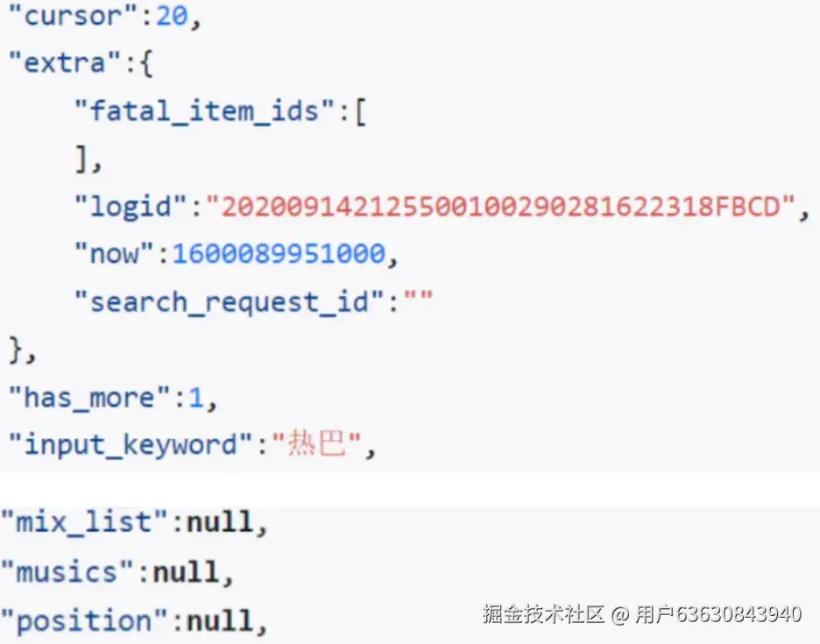Click the "now" key name
Viewport: 820px width, 644px height.
[114, 254]
